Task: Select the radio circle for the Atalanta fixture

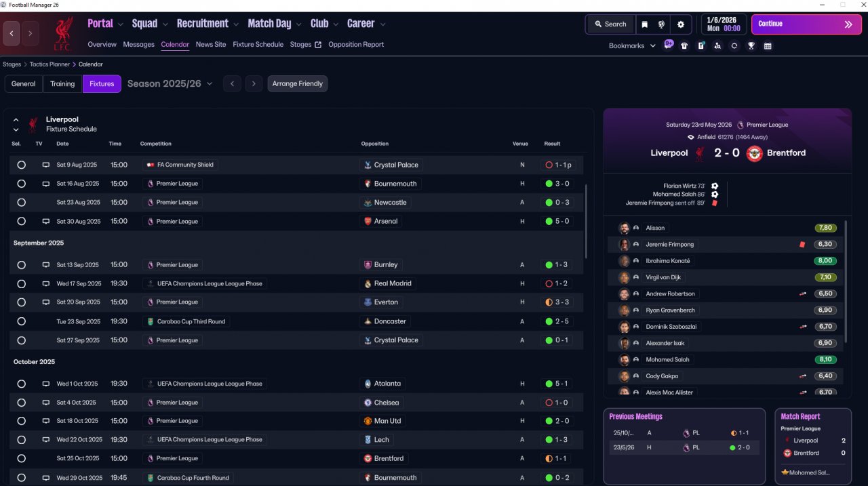Action: 21,384
